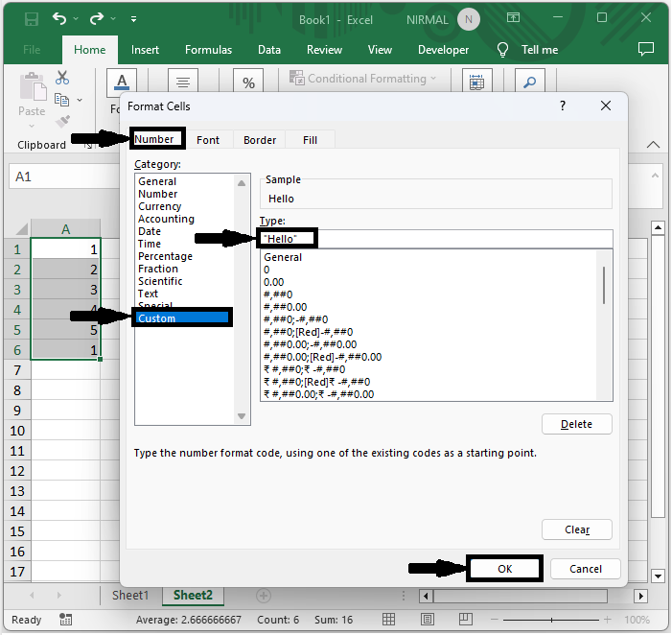The height and width of the screenshot is (635, 672).
Task: Open the Font group icon
Action: coord(122,81)
